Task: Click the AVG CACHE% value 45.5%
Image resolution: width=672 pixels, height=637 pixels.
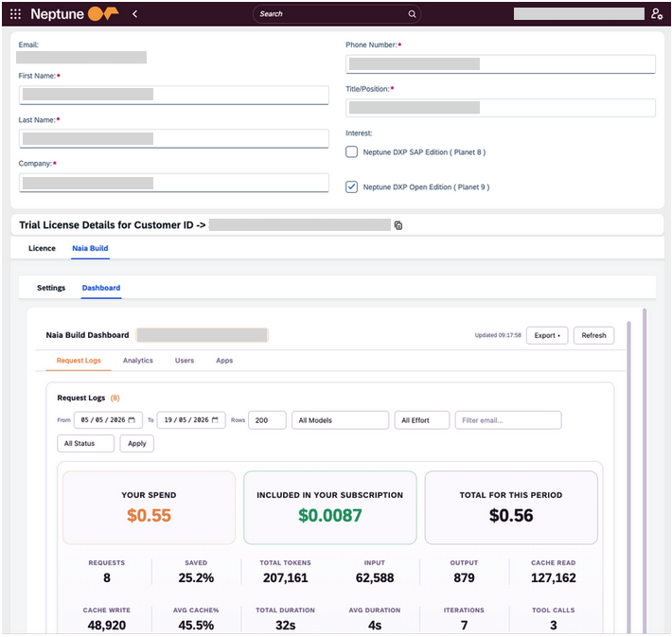Action: 196,626
